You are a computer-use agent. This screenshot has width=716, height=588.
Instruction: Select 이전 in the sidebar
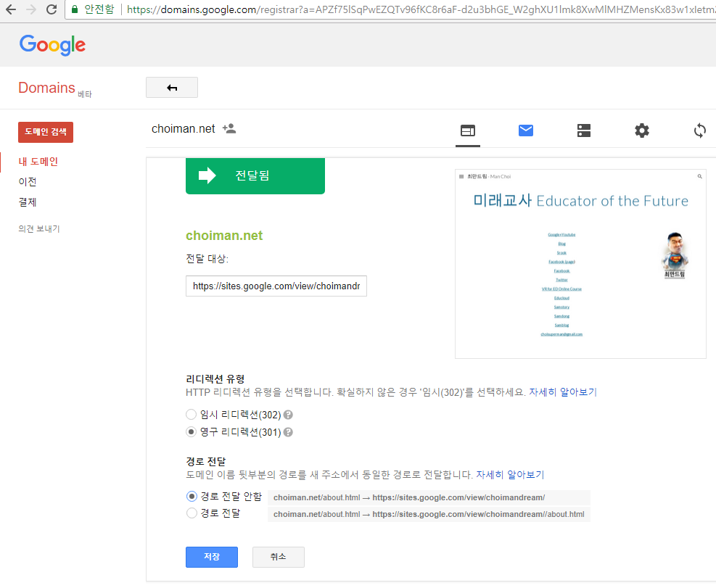(x=28, y=182)
